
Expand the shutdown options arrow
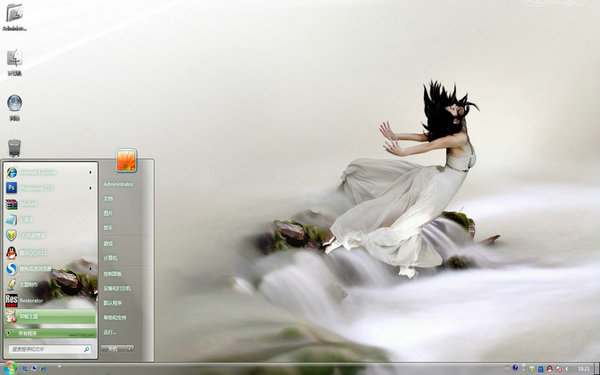pos(130,349)
